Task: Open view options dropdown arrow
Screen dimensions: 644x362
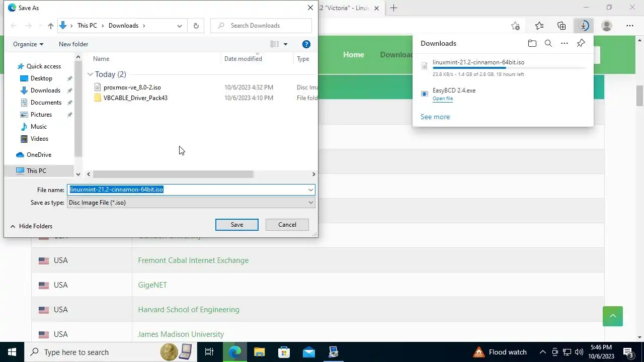Action: [x=285, y=44]
